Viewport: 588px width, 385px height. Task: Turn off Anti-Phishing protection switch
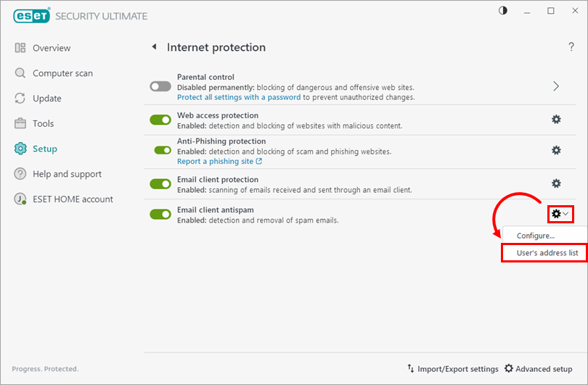[x=163, y=150]
